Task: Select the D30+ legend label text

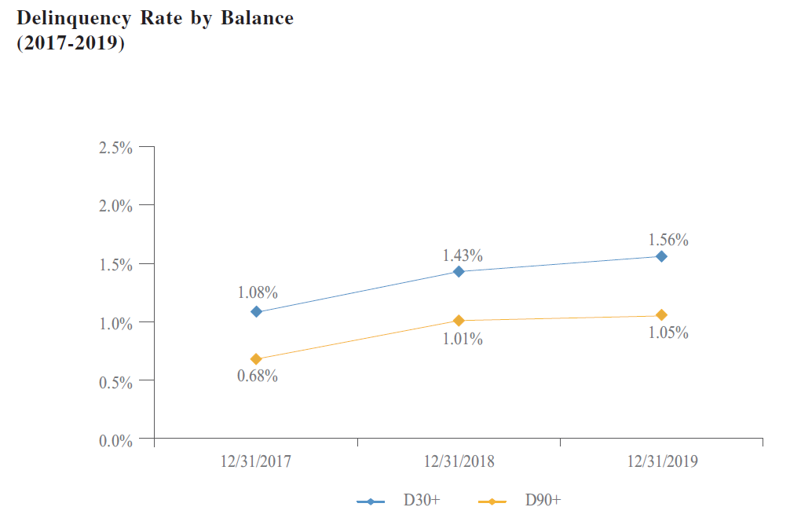Action: [422, 500]
